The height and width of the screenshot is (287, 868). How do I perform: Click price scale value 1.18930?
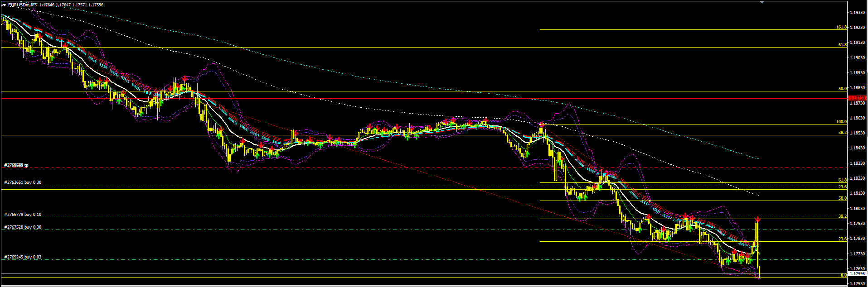858,73
